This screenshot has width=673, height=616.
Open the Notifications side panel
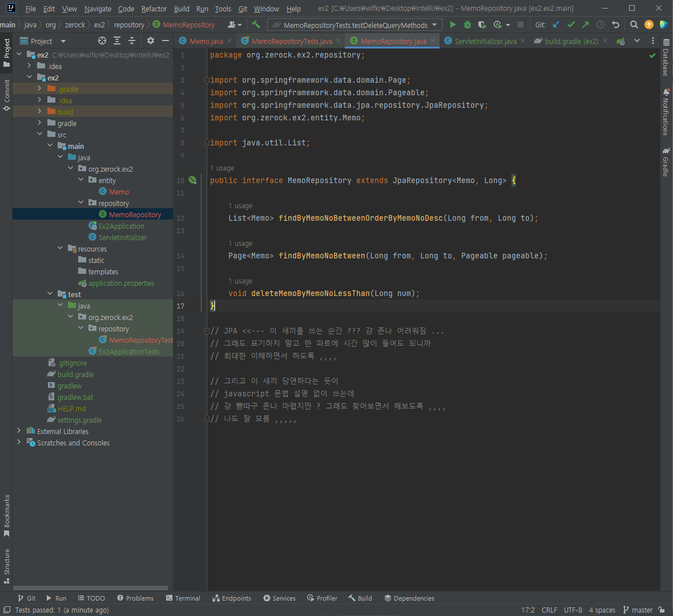[x=666, y=112]
